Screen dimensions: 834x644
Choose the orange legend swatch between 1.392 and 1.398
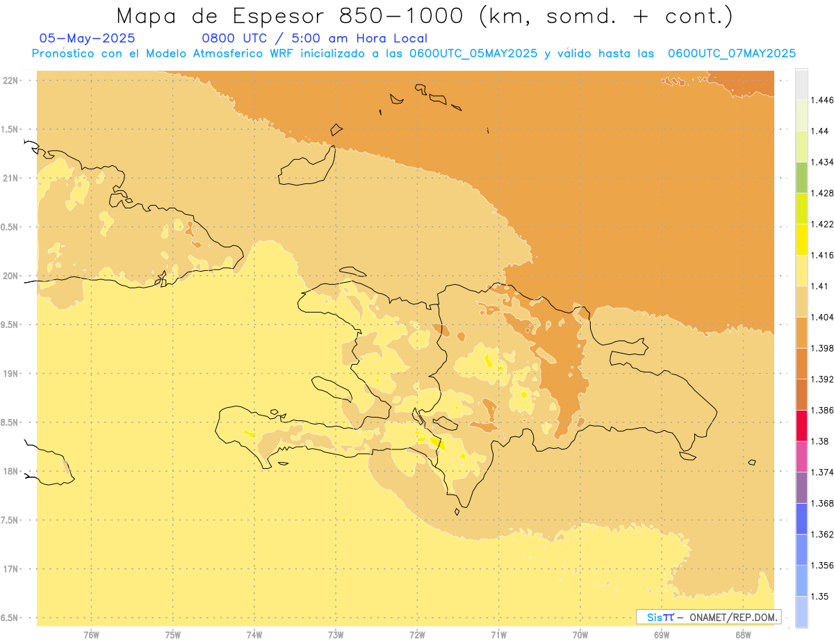point(801,363)
